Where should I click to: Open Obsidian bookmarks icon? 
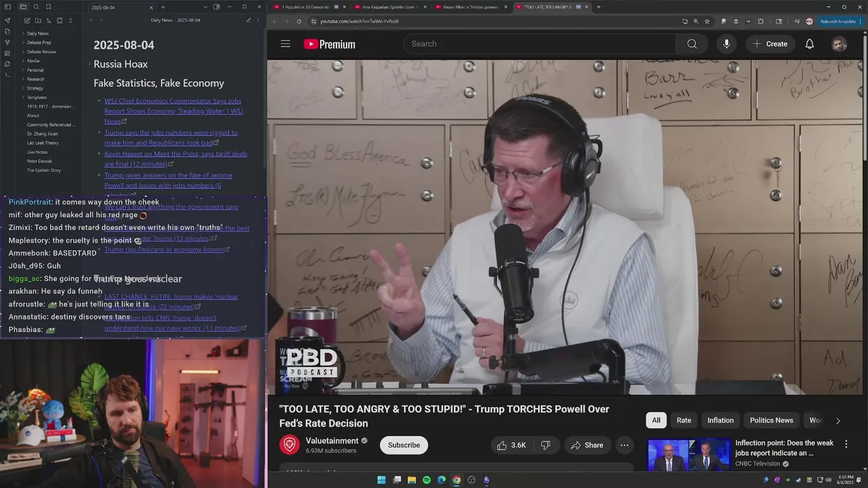pos(48,7)
